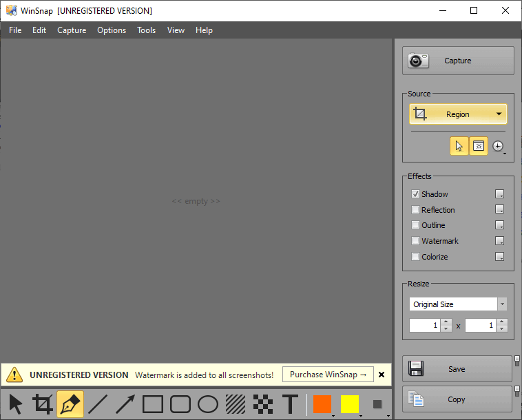Click the resize height input field
Image resolution: width=522 pixels, height=420 pixels.
click(x=481, y=325)
